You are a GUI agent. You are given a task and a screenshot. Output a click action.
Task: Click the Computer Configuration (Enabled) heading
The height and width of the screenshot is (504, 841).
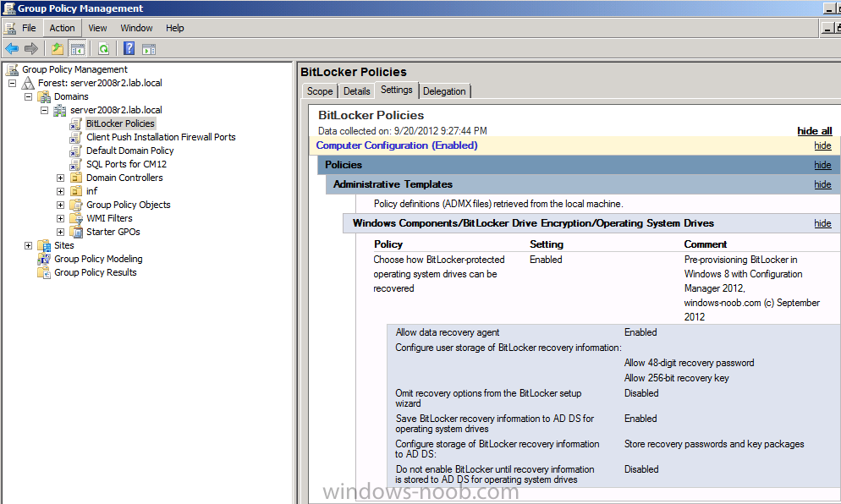[x=396, y=145]
